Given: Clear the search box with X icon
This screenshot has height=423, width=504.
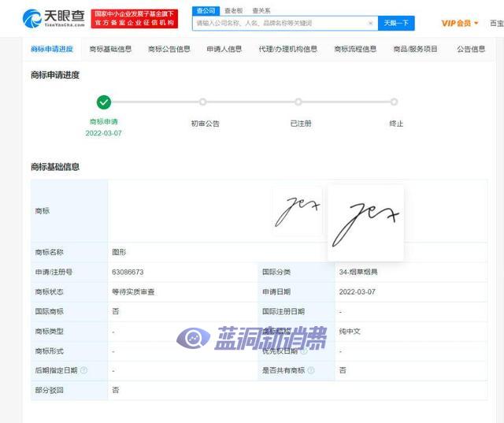Looking at the screenshot, I should click(x=370, y=23).
